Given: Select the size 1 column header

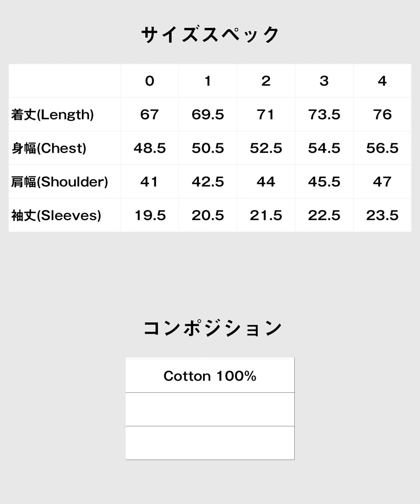Looking at the screenshot, I should click(x=208, y=81).
